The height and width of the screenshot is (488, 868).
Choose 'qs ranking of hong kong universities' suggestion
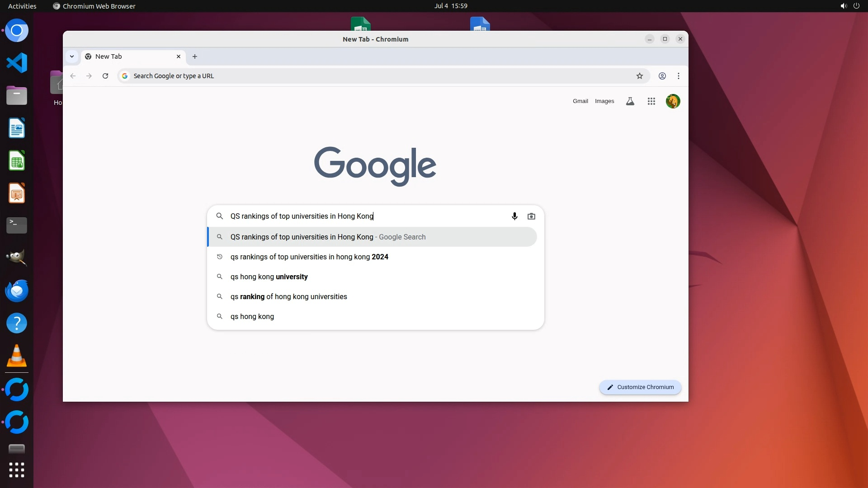tap(288, 296)
